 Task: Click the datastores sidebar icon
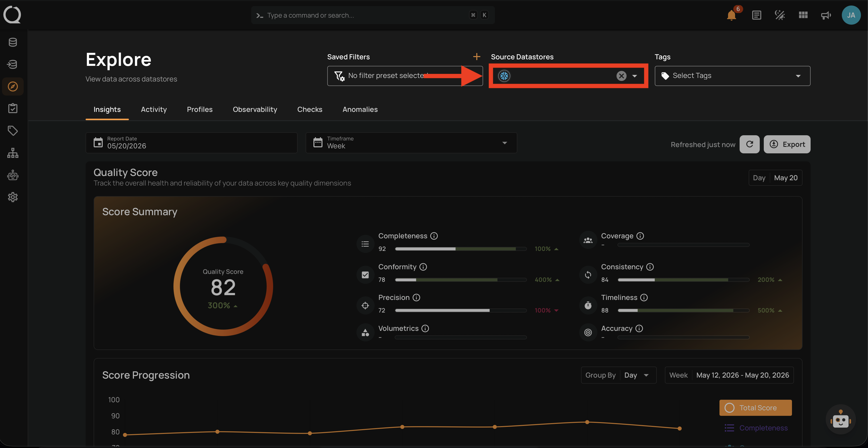click(13, 42)
